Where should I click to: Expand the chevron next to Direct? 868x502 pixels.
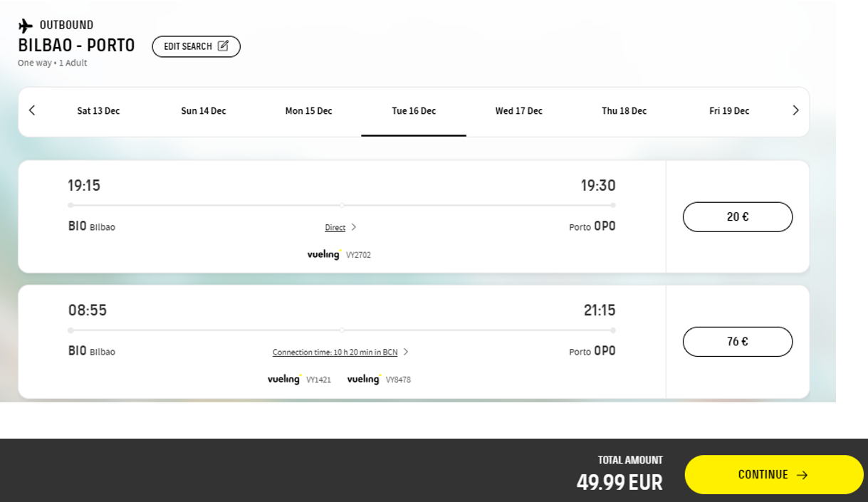(354, 227)
